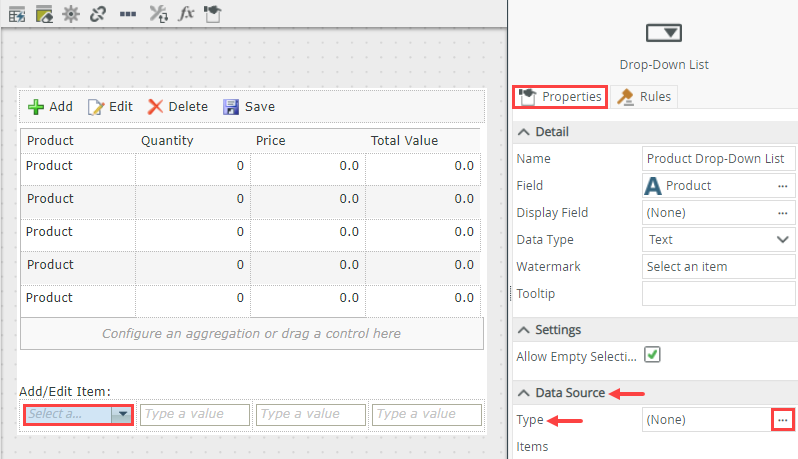Click the Display Field ellipsis button
798x459 pixels.
point(783,213)
